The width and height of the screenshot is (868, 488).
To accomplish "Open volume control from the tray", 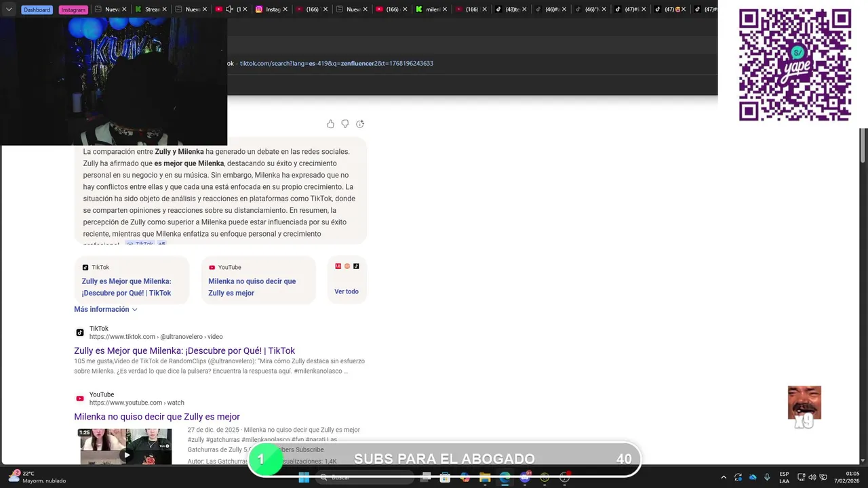I will (812, 478).
